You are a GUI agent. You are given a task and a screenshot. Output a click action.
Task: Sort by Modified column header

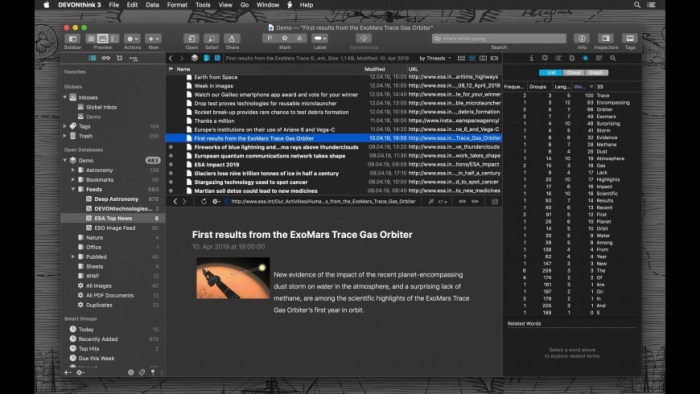[374, 69]
